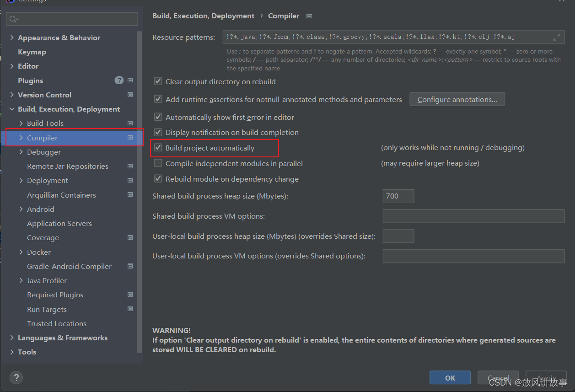
Task: Select Gradle-Android Compiler settings
Action: [69, 266]
